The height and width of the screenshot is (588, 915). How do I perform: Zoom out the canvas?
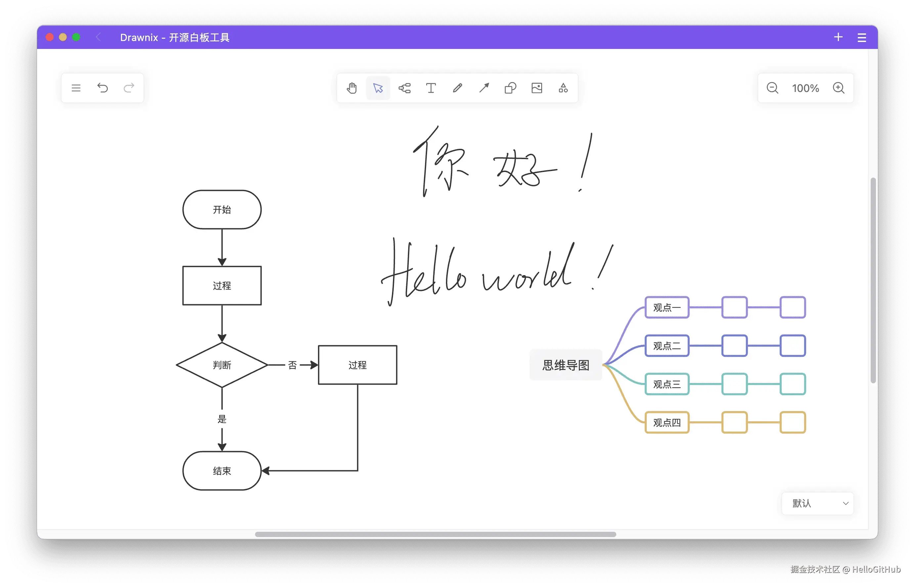(772, 88)
